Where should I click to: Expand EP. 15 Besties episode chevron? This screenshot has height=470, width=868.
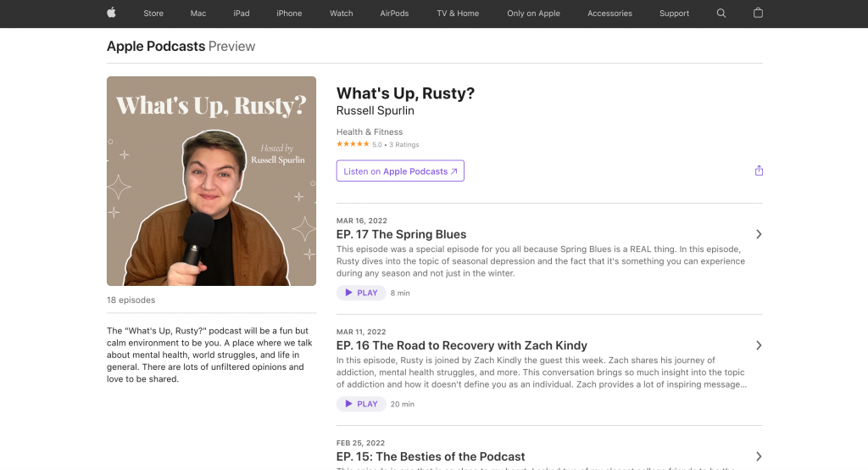tap(759, 456)
